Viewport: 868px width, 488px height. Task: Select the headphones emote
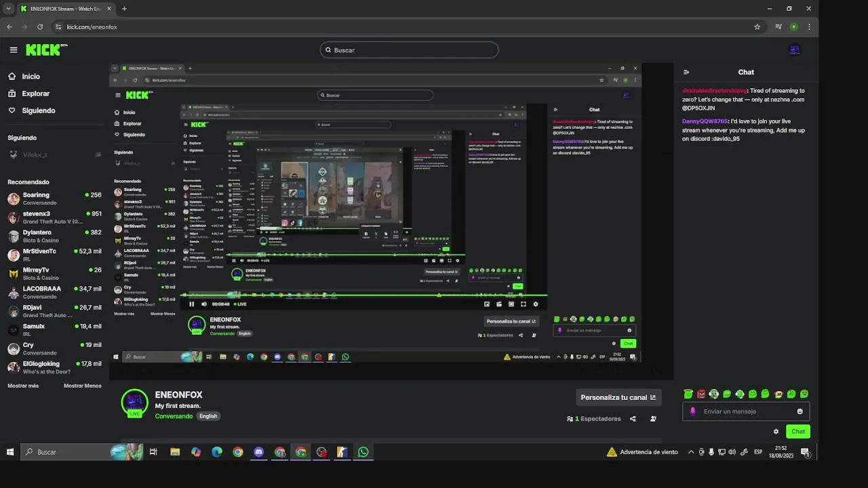pyautogui.click(x=713, y=394)
